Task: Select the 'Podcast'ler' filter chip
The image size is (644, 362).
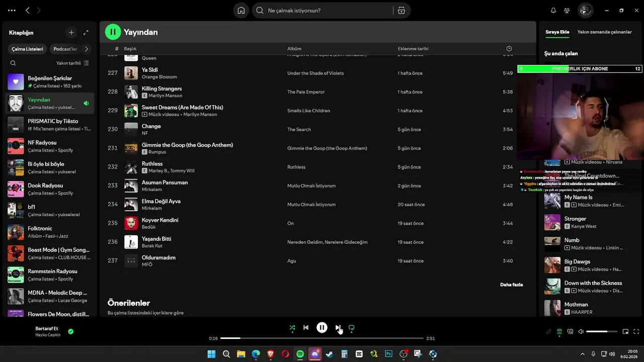Action: pos(65,49)
